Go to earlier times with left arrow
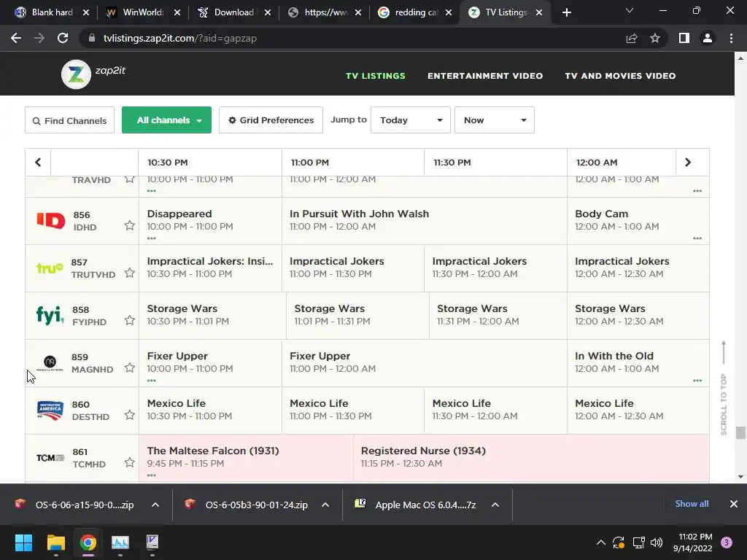This screenshot has width=747, height=560. click(x=38, y=163)
